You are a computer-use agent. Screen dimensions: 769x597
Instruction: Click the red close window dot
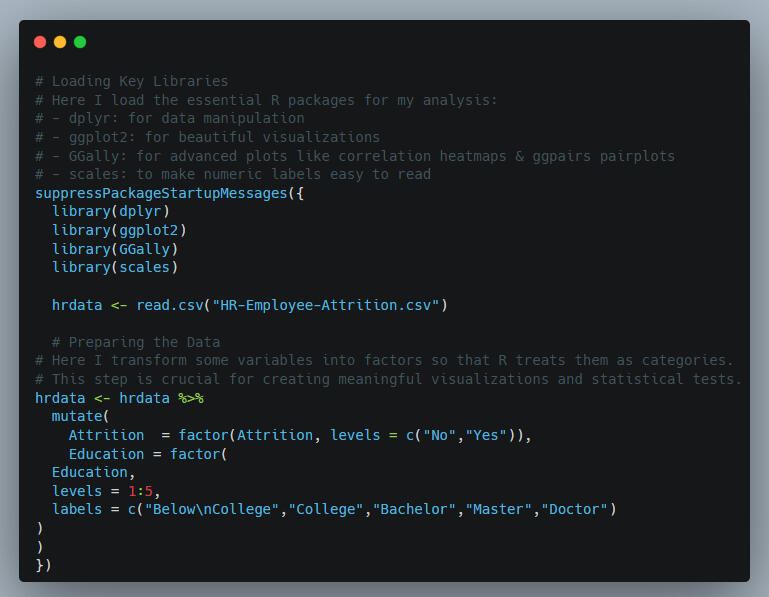[x=40, y=42]
